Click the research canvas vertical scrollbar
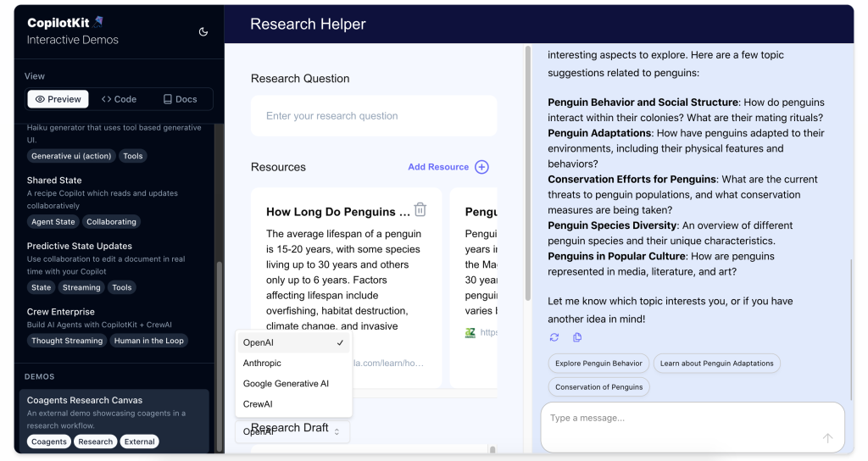 527,173
